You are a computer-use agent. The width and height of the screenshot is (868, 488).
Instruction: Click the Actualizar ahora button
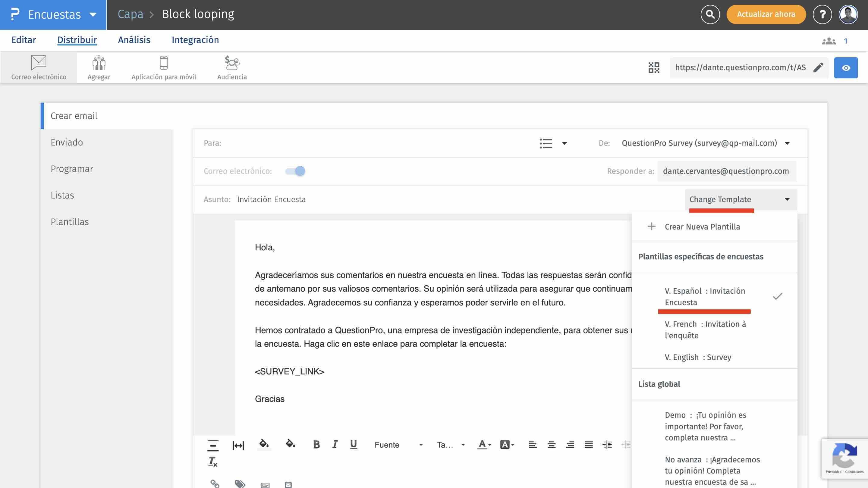tap(766, 14)
